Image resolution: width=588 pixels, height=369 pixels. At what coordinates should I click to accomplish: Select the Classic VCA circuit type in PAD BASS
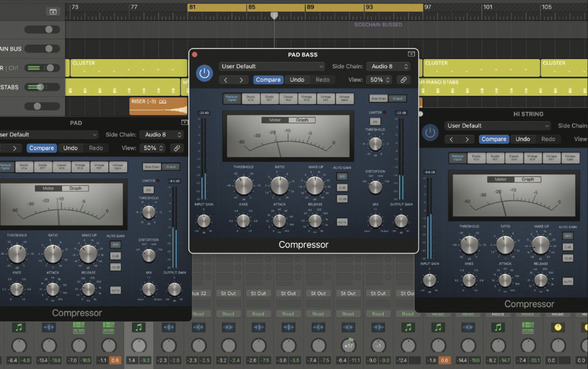click(x=289, y=99)
